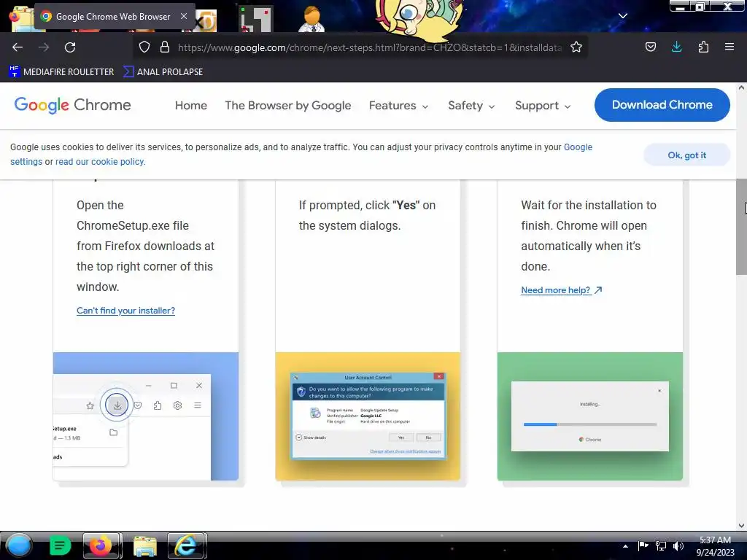Screen dimensions: 747x560
Task: Click the address bar URL field
Action: click(x=369, y=47)
